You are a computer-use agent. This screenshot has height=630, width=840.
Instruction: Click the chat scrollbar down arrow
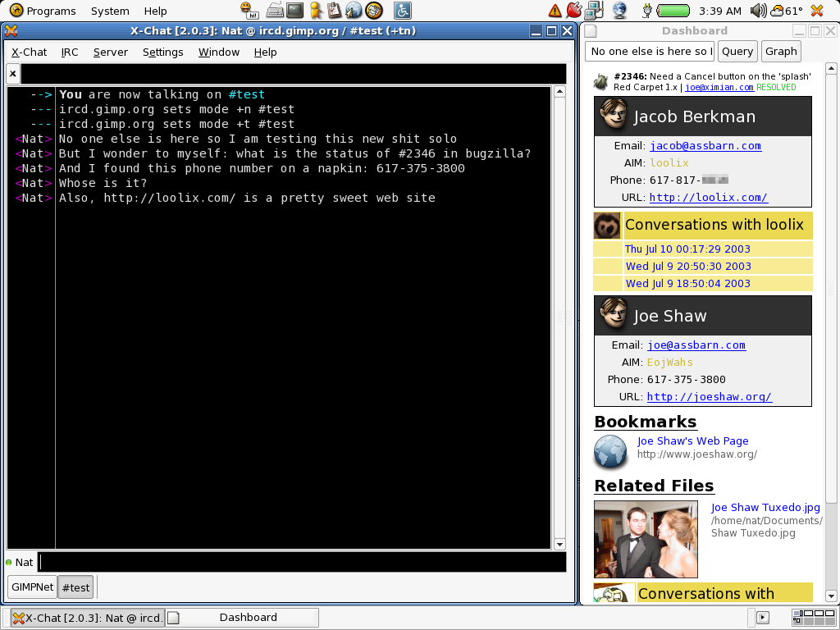pyautogui.click(x=559, y=544)
